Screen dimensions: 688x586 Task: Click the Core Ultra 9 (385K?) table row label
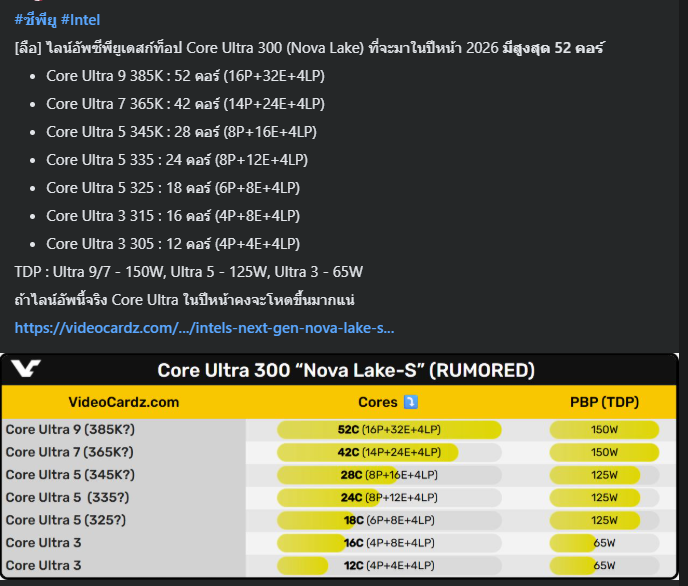coord(70,429)
